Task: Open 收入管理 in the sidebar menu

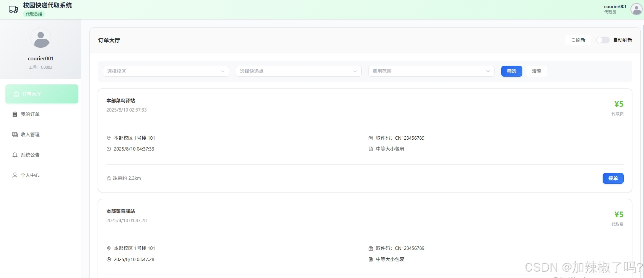Action: [42, 135]
